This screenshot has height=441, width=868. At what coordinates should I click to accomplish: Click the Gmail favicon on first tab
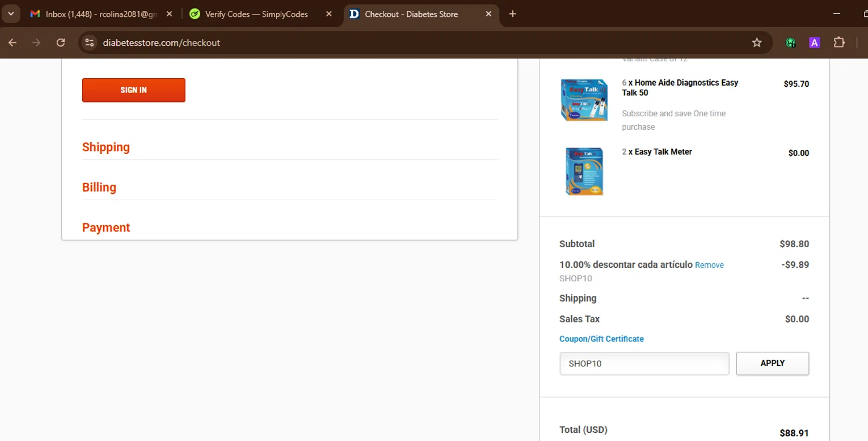[35, 14]
